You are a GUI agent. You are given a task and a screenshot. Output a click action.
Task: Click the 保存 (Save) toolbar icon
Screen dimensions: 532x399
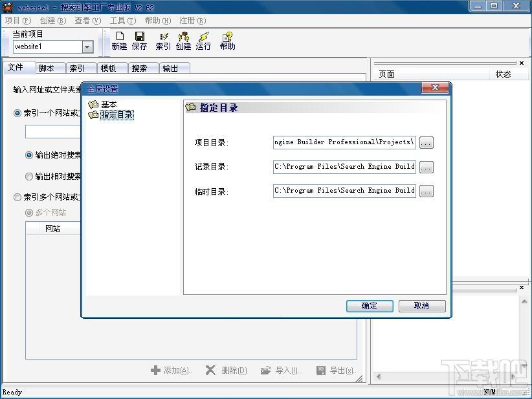[139, 41]
